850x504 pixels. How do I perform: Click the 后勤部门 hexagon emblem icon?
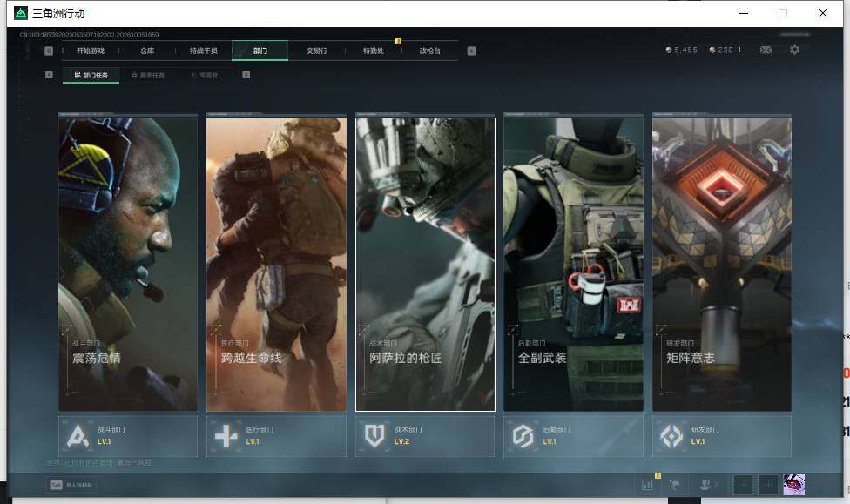523,436
